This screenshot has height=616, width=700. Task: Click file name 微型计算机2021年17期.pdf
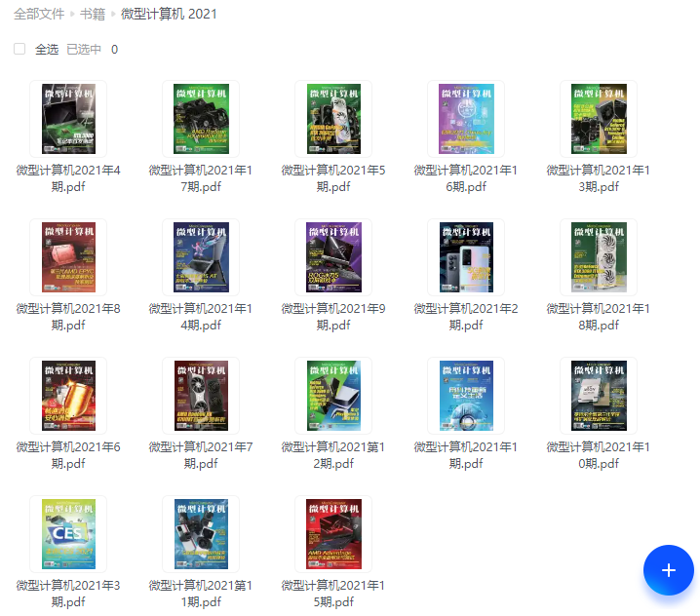(201, 178)
